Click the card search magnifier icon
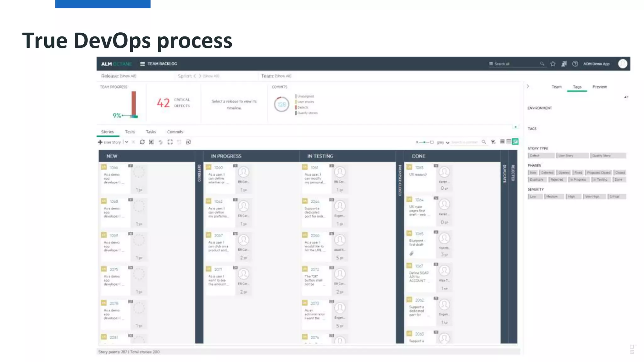The image size is (644, 362). pos(484,142)
